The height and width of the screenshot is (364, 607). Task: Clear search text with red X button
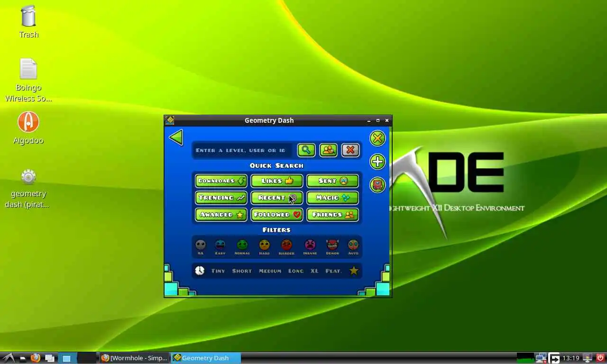350,150
